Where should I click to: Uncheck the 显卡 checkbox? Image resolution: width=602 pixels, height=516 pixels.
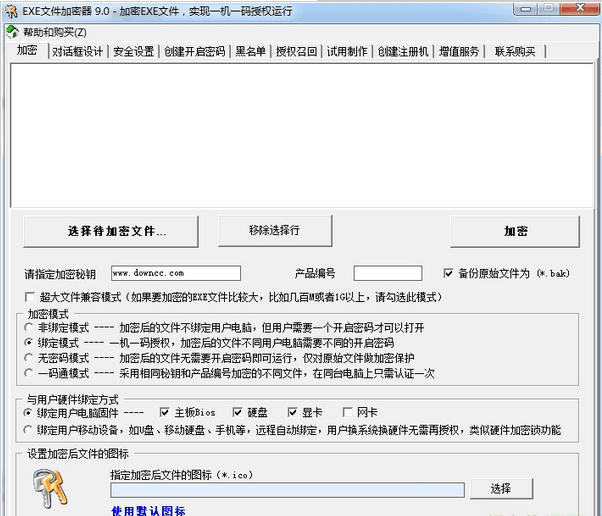coord(293,413)
